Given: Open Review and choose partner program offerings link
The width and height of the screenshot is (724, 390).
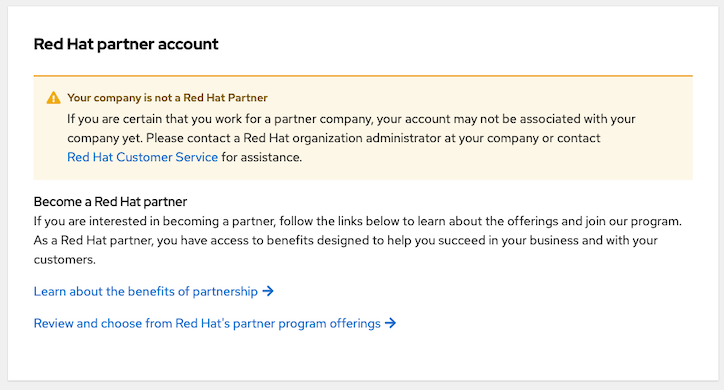Looking at the screenshot, I should coord(215,323).
